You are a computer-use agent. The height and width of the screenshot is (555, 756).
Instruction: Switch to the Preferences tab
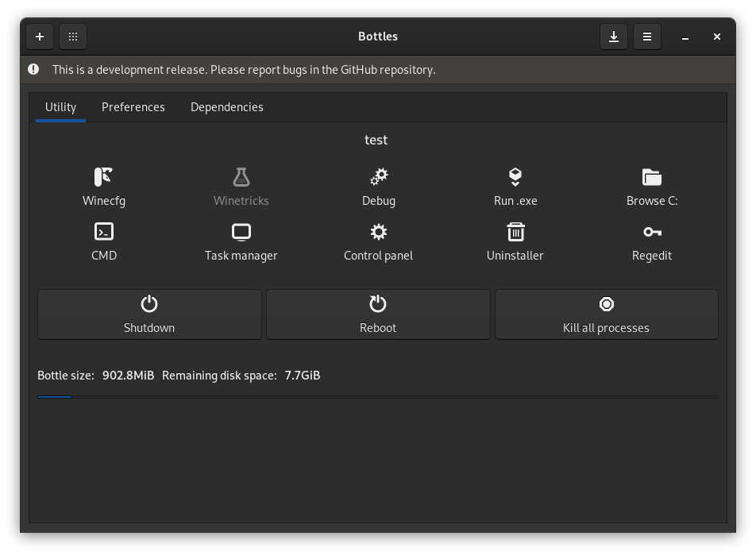click(133, 107)
